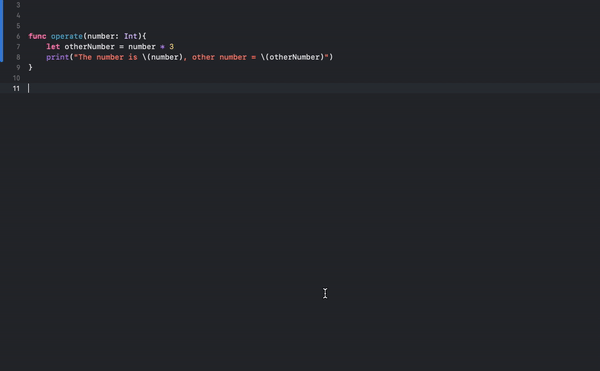Screen dimensions: 600x371
Task: Click the multiplication asterisk on line 7
Action: pyautogui.click(x=162, y=47)
